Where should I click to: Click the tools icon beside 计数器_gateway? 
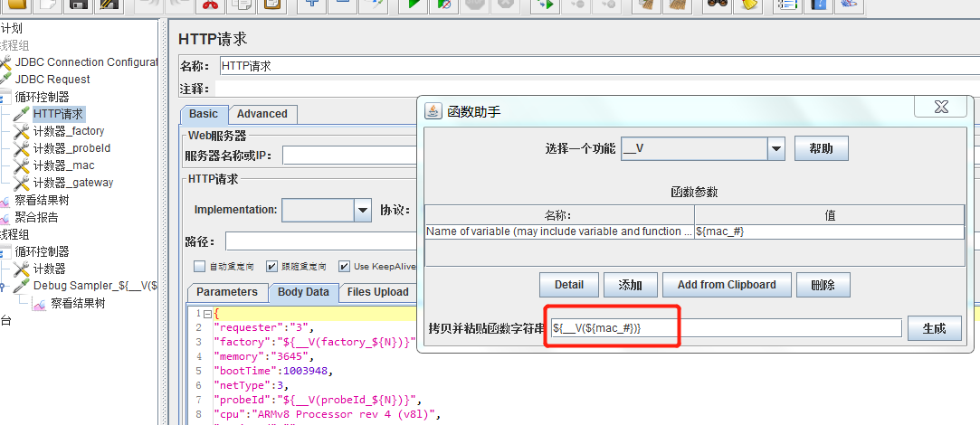point(21,183)
